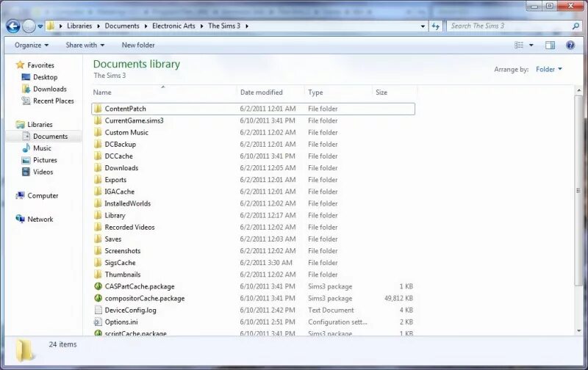
Task: Click The Sims 3 breadcrumb segment
Action: click(x=224, y=26)
